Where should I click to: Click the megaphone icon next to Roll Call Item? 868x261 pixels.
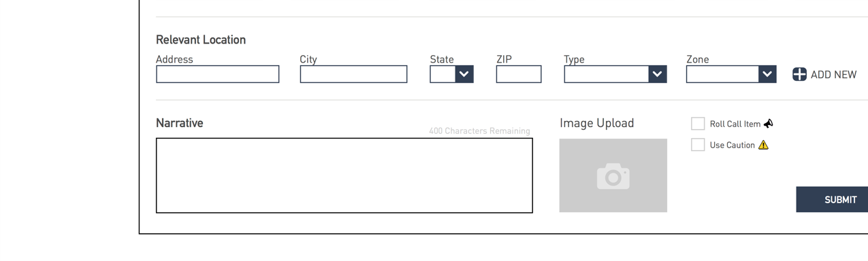[769, 124]
